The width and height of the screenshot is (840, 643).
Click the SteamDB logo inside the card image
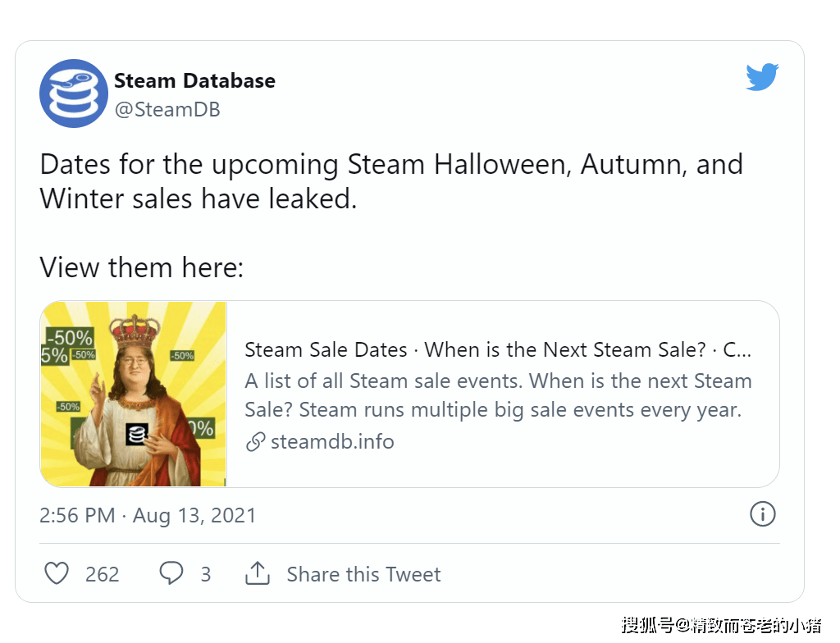point(135,435)
